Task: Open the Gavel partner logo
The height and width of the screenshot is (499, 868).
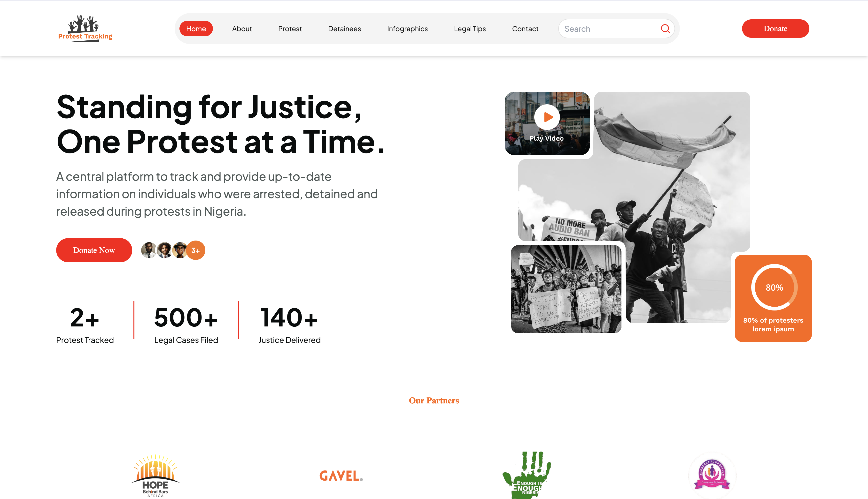Action: coord(341,476)
